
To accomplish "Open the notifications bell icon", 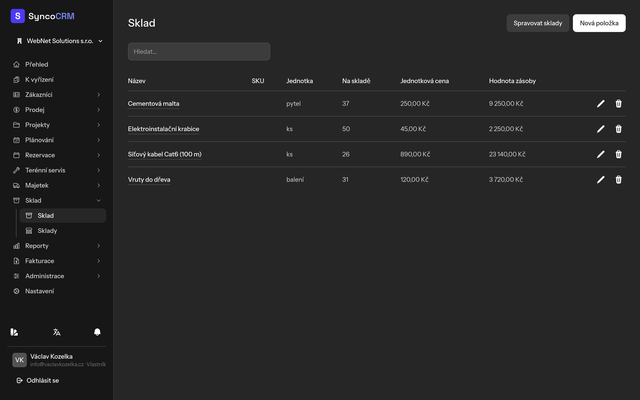I will point(97,332).
